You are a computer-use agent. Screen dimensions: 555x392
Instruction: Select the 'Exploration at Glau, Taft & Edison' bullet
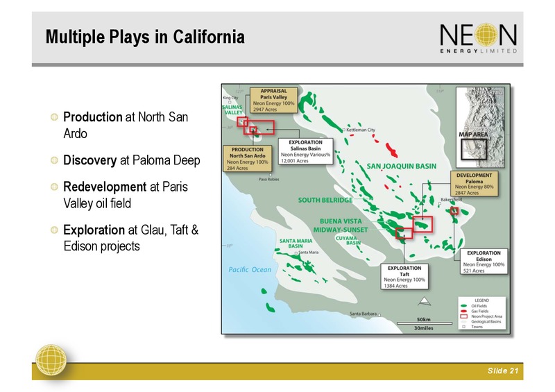[125, 238]
